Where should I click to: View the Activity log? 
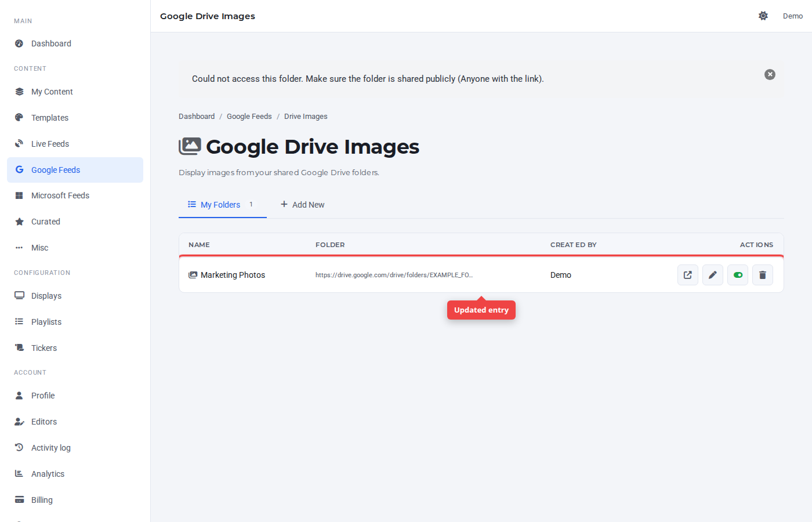75,448
